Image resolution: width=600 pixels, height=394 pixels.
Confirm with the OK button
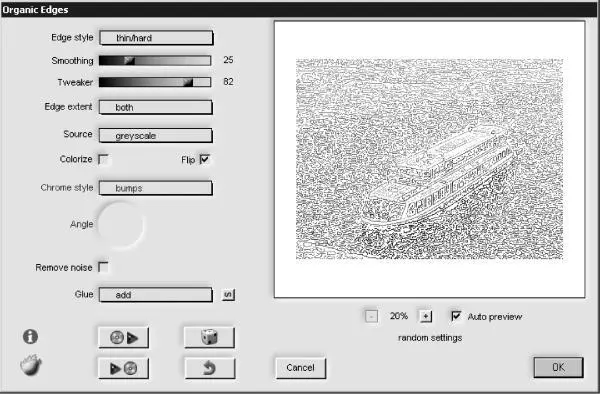tap(558, 367)
